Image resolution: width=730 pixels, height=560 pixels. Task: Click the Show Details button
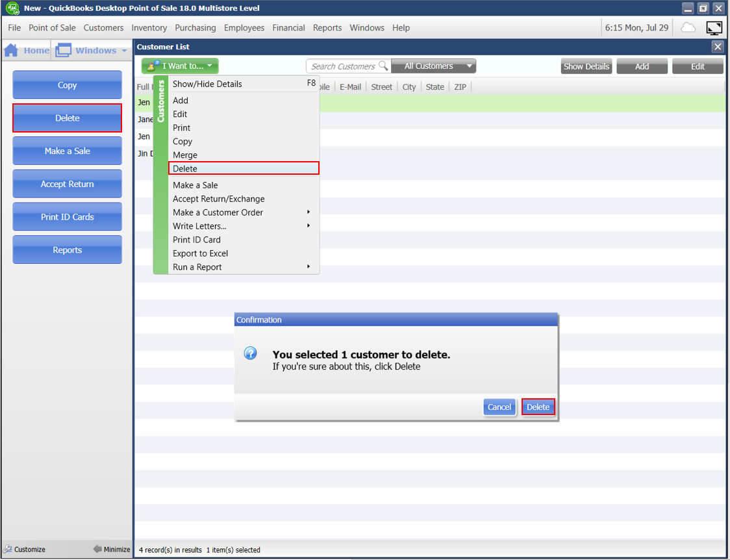tap(586, 66)
